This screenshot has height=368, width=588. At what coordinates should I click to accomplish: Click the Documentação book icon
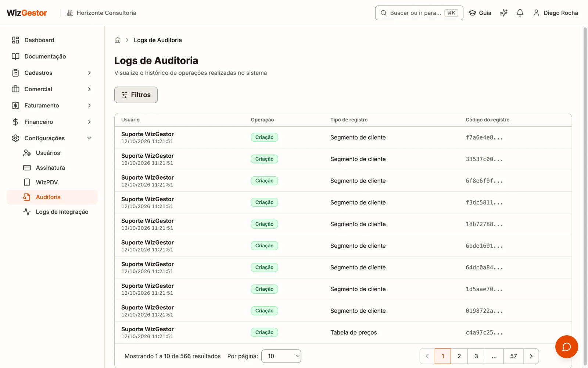[x=15, y=56]
